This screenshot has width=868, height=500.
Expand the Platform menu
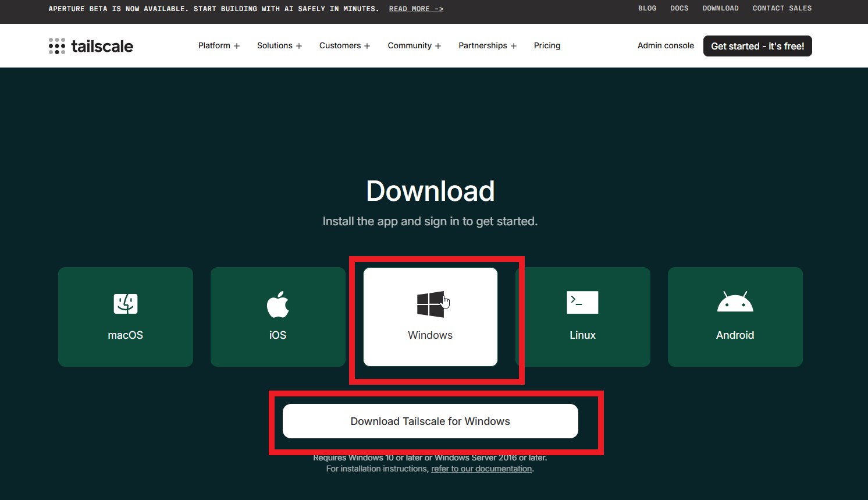[x=219, y=45]
